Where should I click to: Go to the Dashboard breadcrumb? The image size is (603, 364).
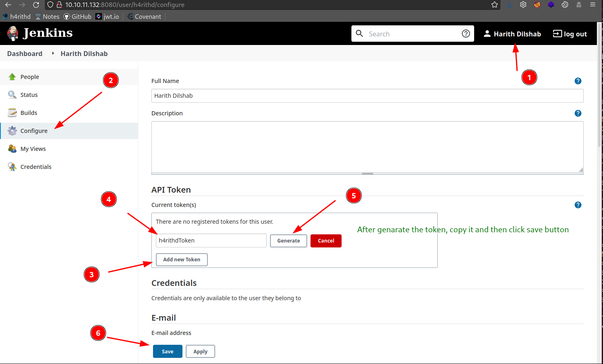pos(25,54)
